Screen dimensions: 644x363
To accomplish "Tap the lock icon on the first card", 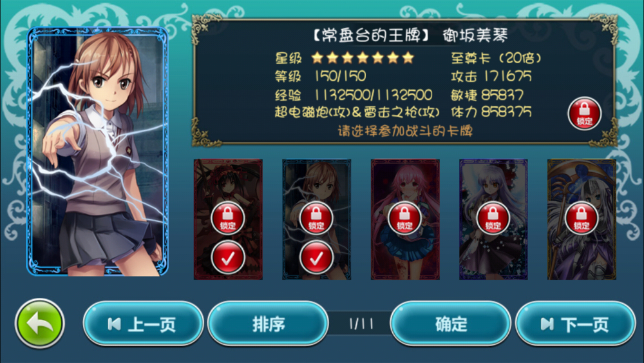I will 227,219.
